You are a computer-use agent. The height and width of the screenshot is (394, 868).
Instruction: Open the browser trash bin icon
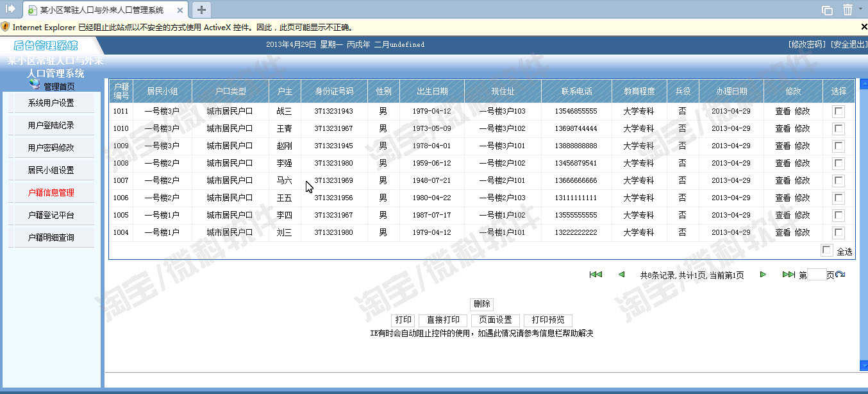point(847,10)
